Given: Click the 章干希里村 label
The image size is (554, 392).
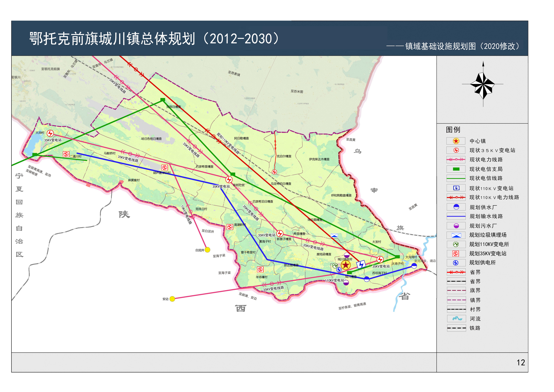Looking at the screenshot, I should (248, 253).
